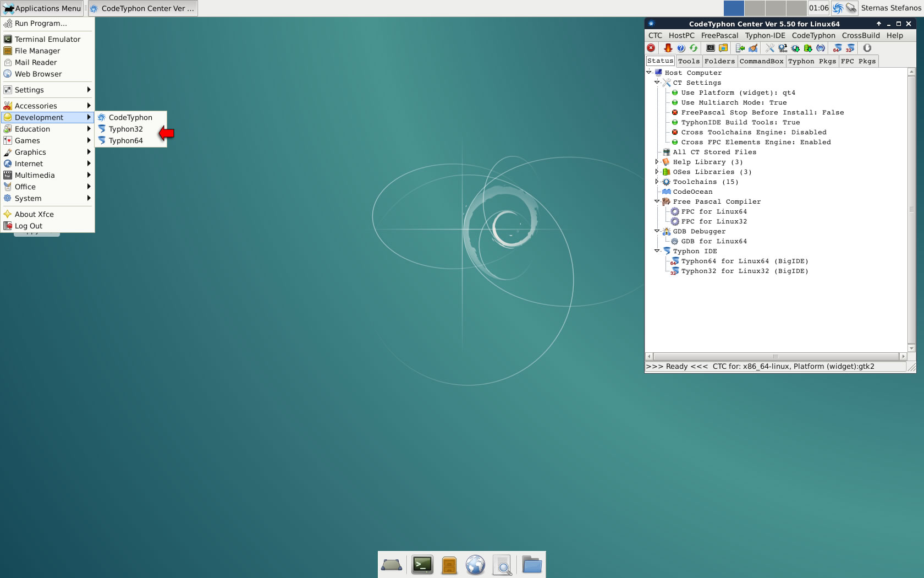Viewport: 924px width, 578px height.
Task: Collapse the Host Computer tree node
Action: point(649,72)
